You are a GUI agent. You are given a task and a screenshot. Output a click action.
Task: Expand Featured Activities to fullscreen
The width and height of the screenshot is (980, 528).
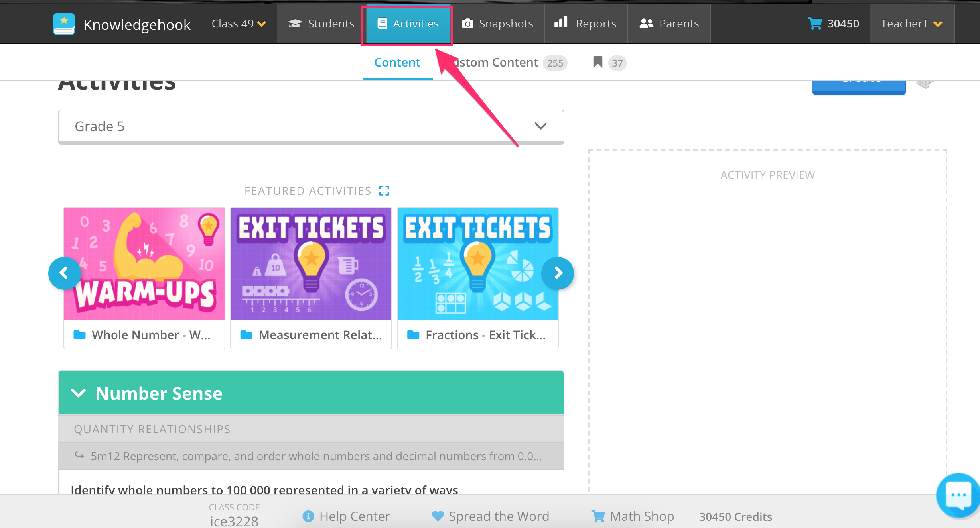(x=384, y=190)
